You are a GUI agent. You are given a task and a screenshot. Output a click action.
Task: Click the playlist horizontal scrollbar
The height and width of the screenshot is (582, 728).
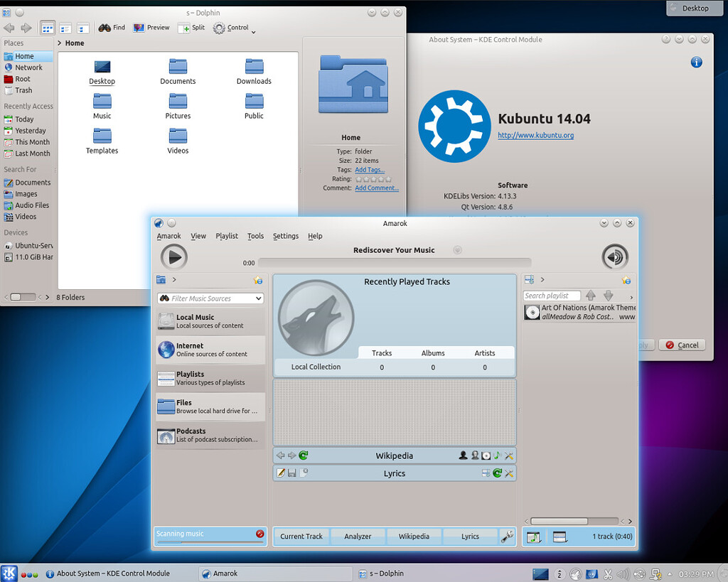(574, 521)
